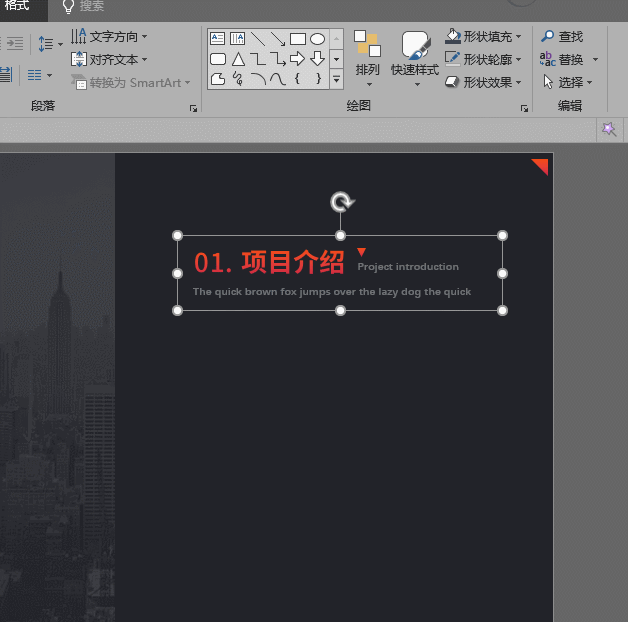Open the 形状效果 shape effects menu

[x=483, y=83]
